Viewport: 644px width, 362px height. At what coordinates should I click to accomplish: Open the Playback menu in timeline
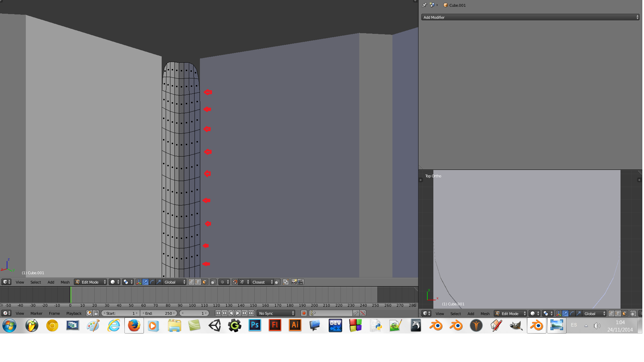74,313
